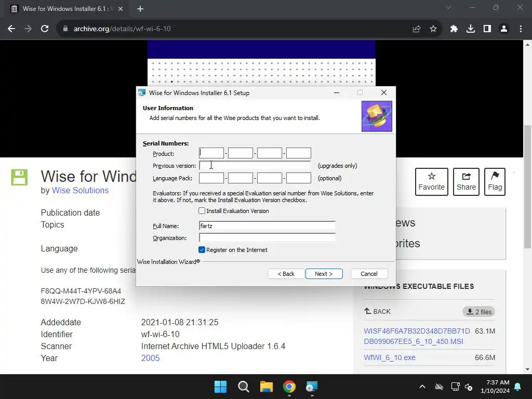Image resolution: width=532 pixels, height=399 pixels.
Task: Click serial number F8QQ-M44T-4YPV-68A4 text
Action: (81, 291)
